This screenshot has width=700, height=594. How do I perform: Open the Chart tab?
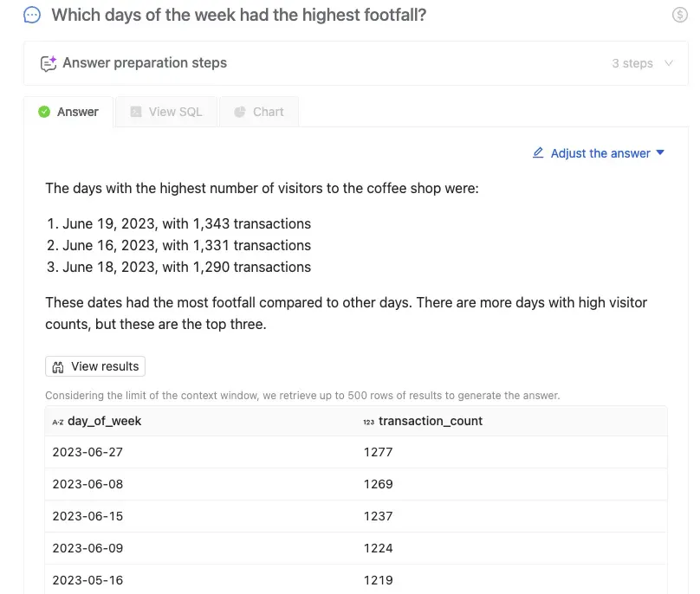[259, 112]
